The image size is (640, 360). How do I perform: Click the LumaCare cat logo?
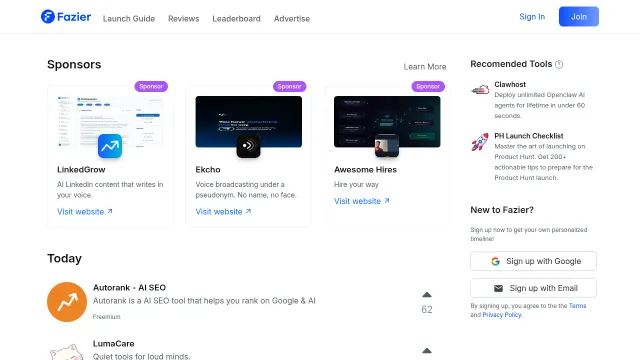(x=67, y=352)
